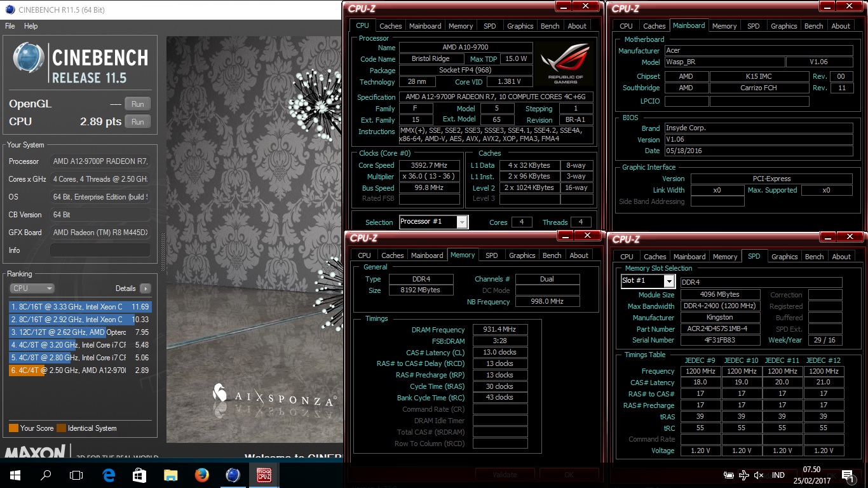Open the Slot #1 memory slot dropdown
Viewport: 868px width, 488px height.
pos(669,281)
